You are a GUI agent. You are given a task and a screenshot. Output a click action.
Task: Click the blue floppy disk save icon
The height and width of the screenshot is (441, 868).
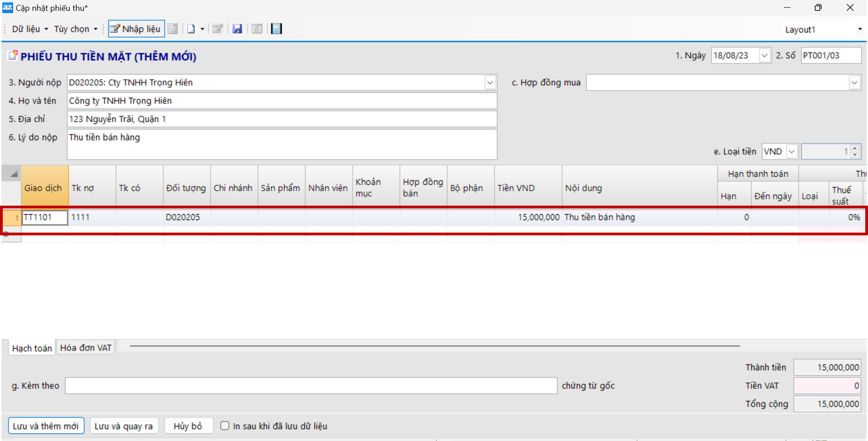pyautogui.click(x=237, y=29)
